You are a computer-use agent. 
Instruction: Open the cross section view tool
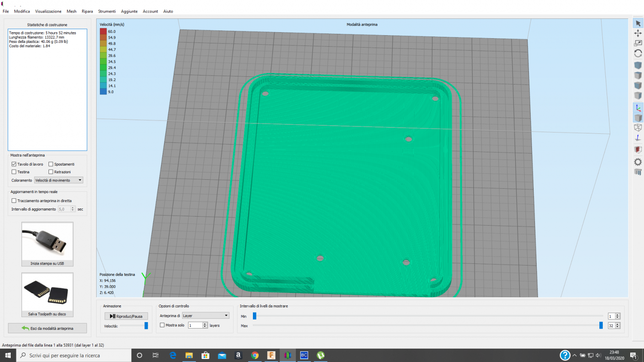[x=638, y=150]
